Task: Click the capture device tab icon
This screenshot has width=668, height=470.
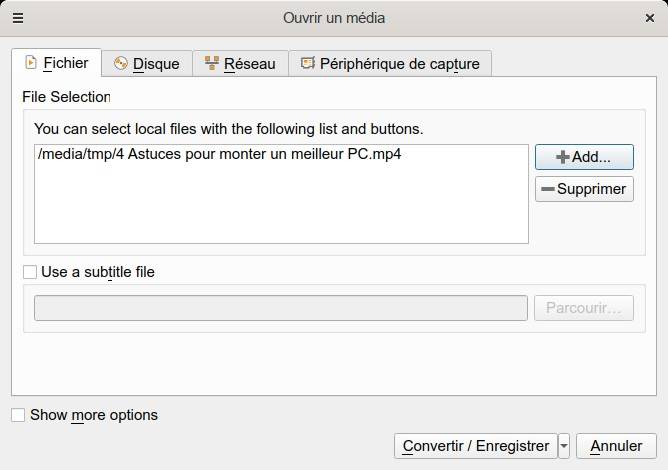Action: (x=307, y=64)
